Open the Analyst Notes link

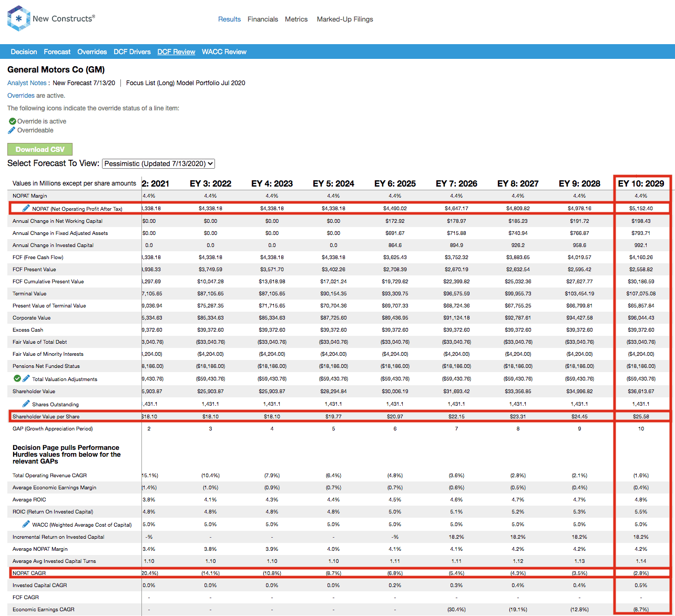point(27,83)
